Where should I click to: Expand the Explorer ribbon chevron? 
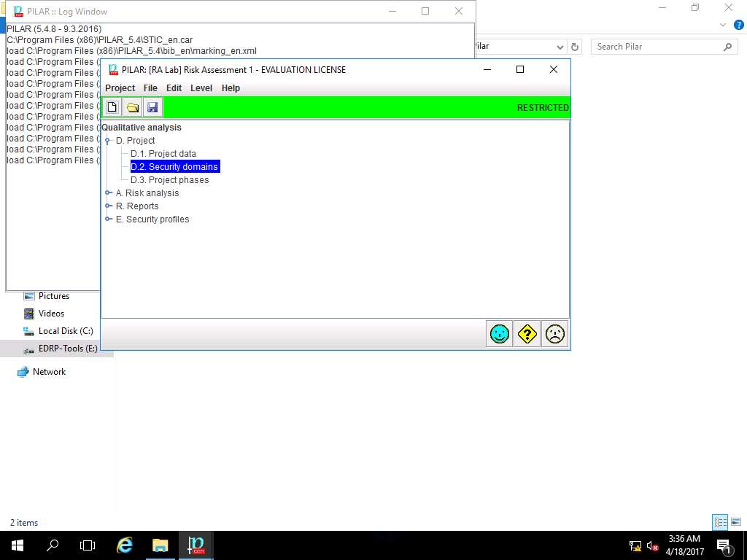pos(723,25)
